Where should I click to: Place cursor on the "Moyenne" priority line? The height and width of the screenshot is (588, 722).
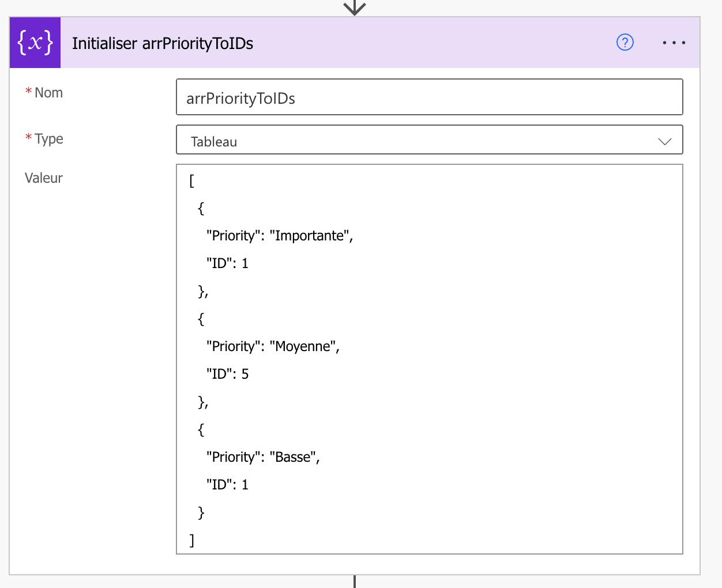click(273, 346)
